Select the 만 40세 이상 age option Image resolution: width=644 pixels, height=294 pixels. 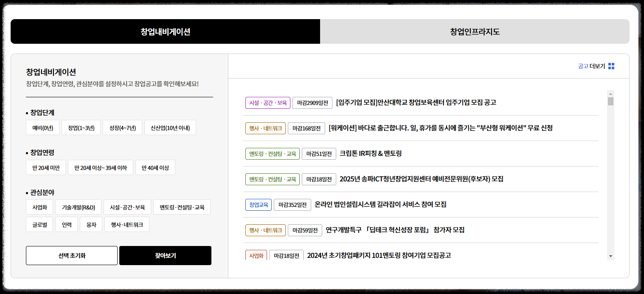click(x=155, y=167)
